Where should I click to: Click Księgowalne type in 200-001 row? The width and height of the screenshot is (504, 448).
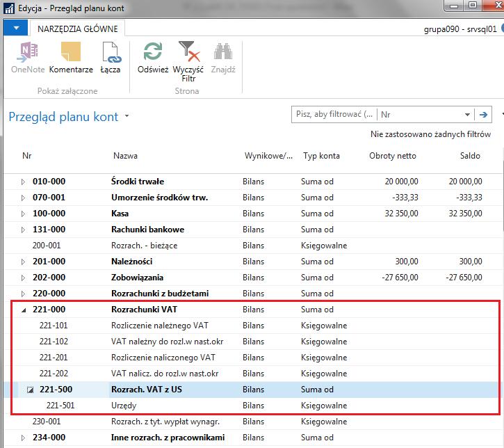coord(324,246)
